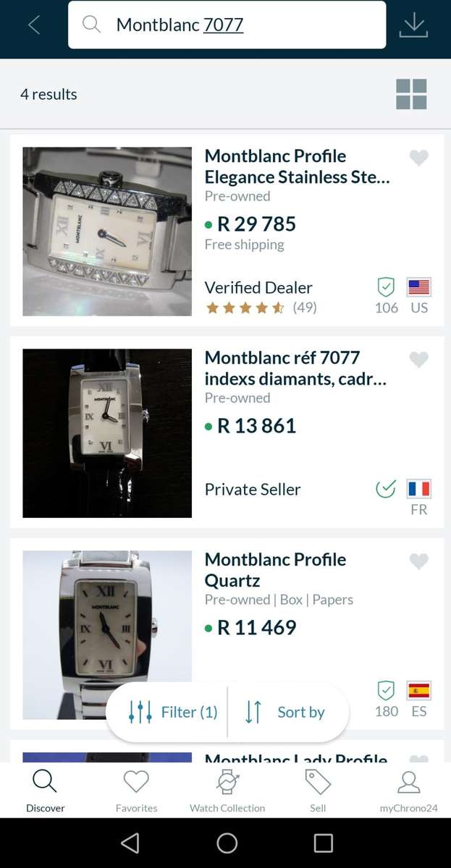Open the diamond bezel watch thumbnail
The height and width of the screenshot is (868, 451).
pos(107,231)
